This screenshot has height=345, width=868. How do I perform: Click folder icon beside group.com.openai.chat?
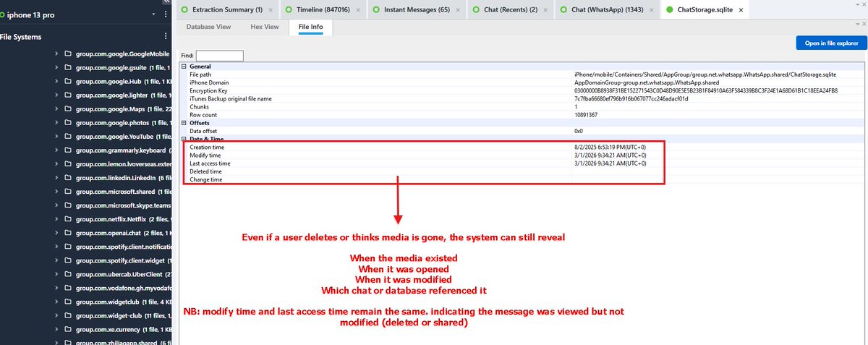[x=68, y=232]
